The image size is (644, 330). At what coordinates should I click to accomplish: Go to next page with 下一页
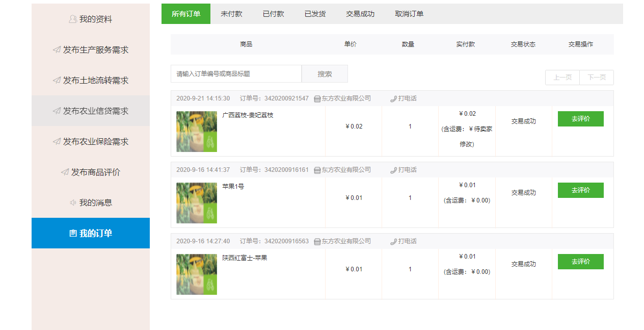(x=596, y=78)
